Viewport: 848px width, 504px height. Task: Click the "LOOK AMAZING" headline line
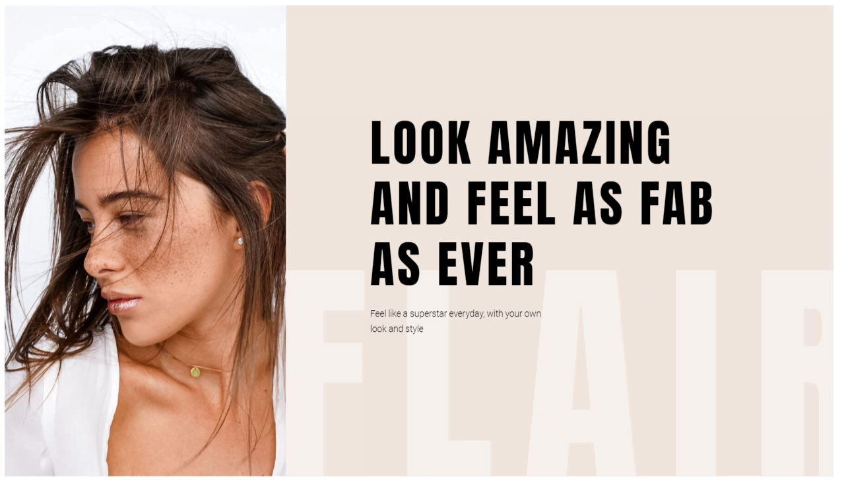coord(521,142)
